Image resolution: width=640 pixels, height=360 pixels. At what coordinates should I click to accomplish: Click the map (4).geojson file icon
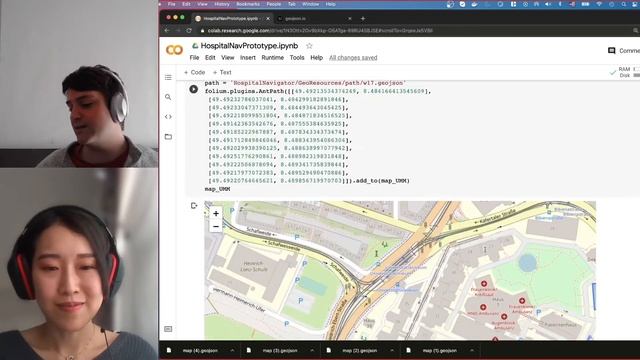click(x=169, y=350)
